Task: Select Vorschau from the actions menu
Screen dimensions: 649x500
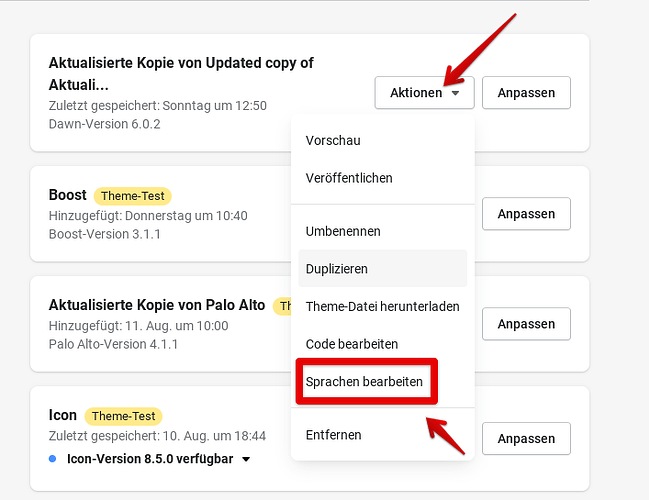Action: coord(333,141)
